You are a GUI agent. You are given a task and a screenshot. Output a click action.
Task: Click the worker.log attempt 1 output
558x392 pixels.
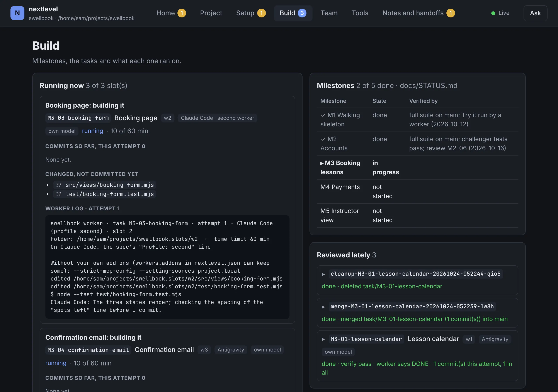[167, 267]
